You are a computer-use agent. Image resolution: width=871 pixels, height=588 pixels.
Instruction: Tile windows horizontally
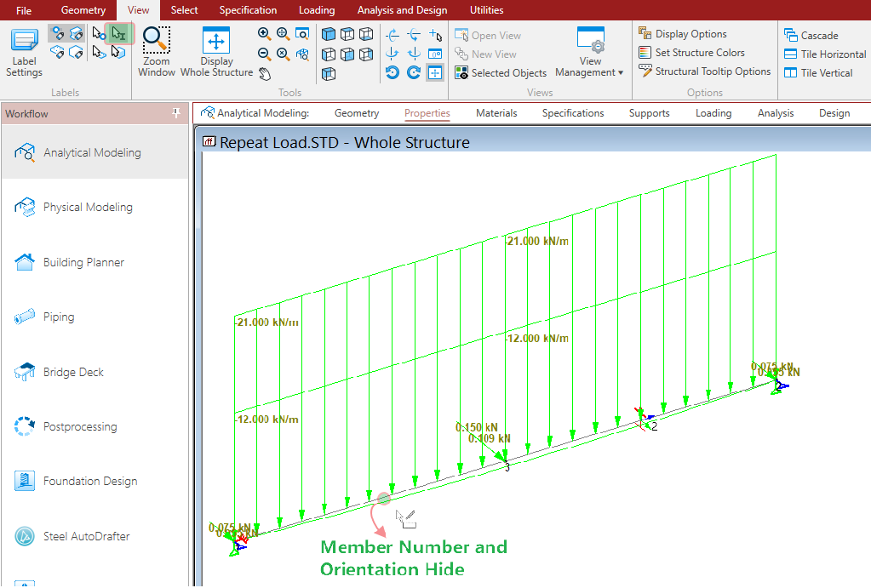(x=825, y=54)
